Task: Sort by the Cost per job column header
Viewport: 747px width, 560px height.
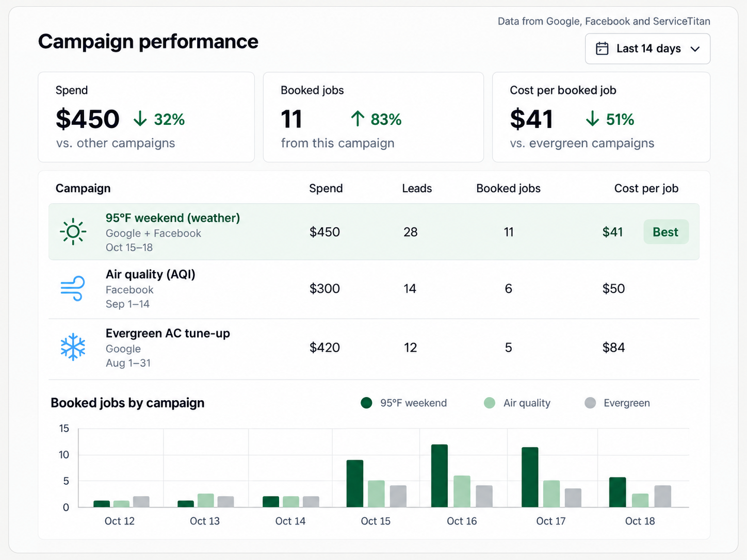Action: tap(646, 188)
